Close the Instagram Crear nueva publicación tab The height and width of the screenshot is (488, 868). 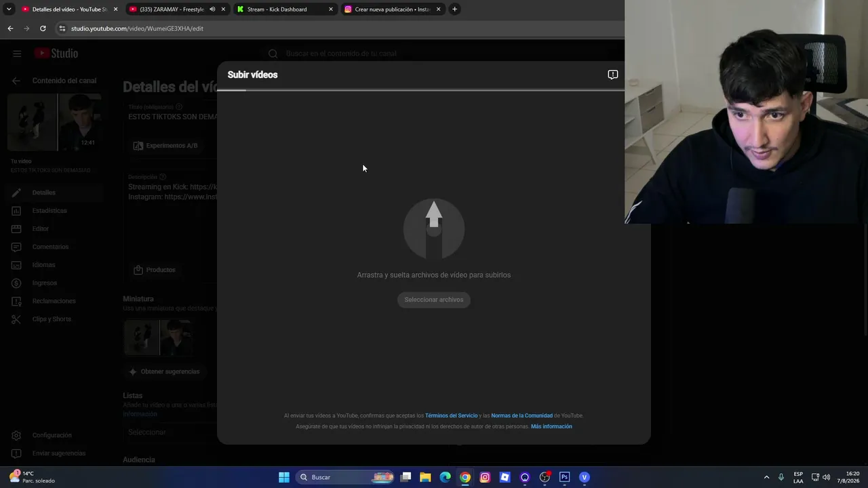point(438,9)
